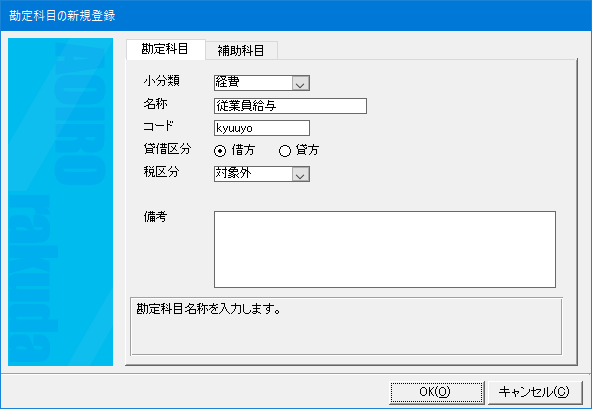The height and width of the screenshot is (409, 592).
Task: Open the 税区分 dropdown arrow
Action: click(300, 174)
